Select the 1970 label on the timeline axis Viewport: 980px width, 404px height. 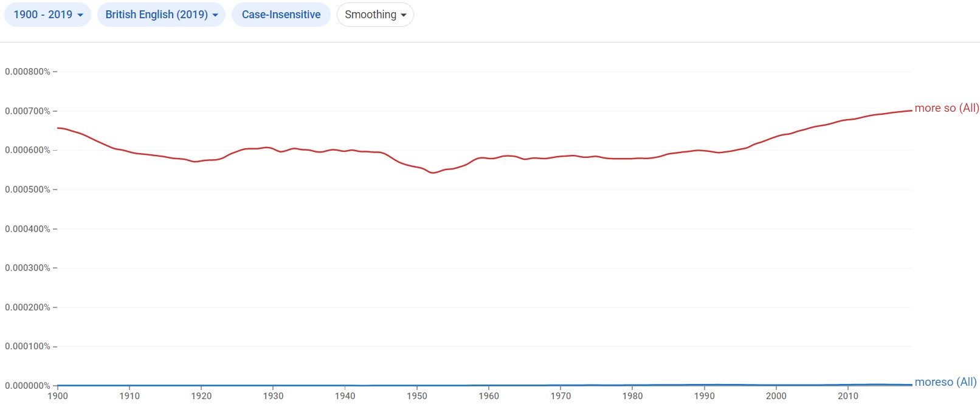[x=561, y=396]
